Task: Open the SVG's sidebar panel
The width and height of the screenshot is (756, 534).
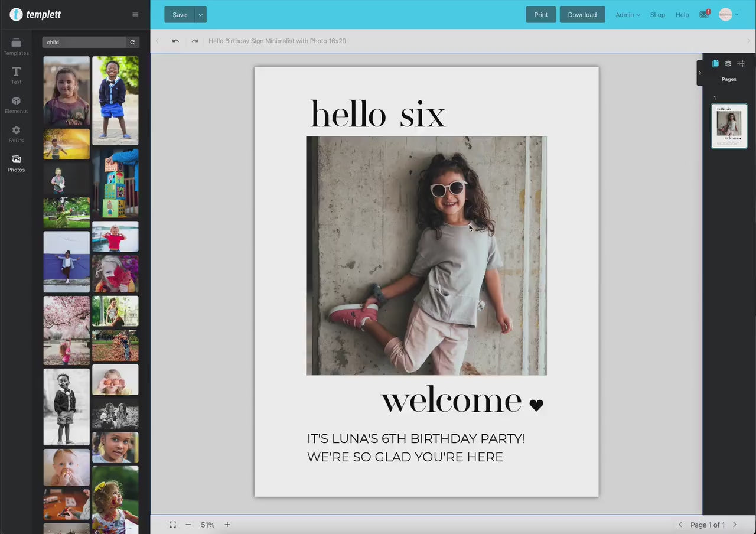Action: point(16,135)
